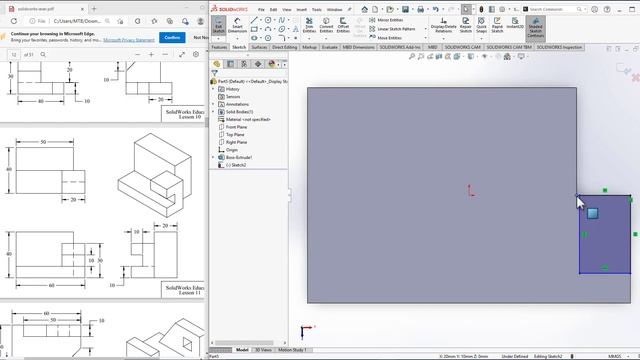Open Display/Delete Relations
Viewport: 640px width, 360px height.
(443, 25)
